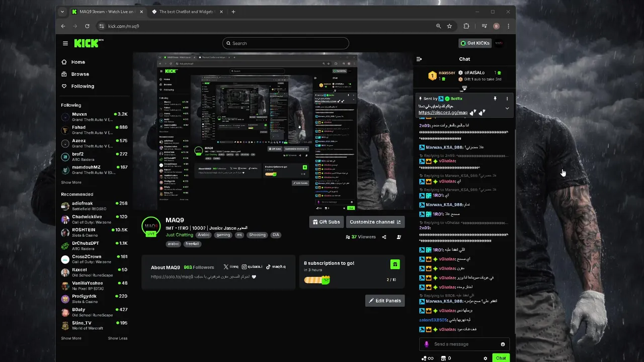Open Chrome extensions puzzle icon
This screenshot has width=644, height=362.
[466, 26]
